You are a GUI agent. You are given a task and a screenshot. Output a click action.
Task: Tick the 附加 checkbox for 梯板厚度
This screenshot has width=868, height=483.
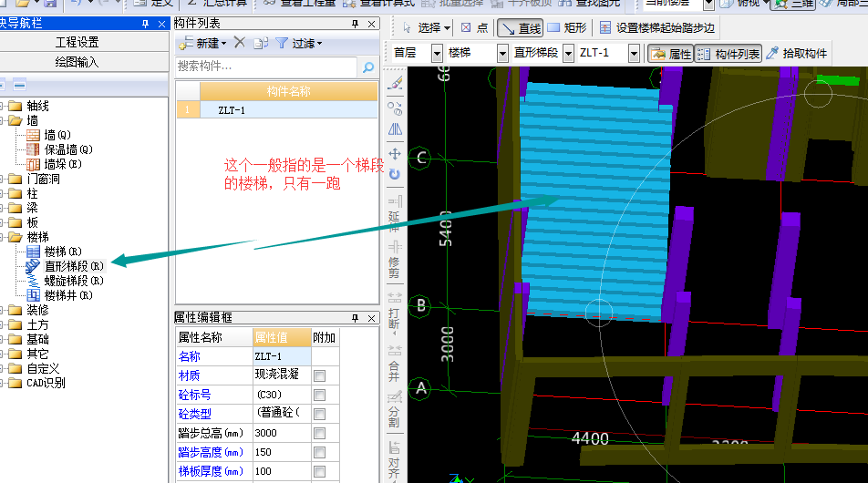tap(319, 471)
